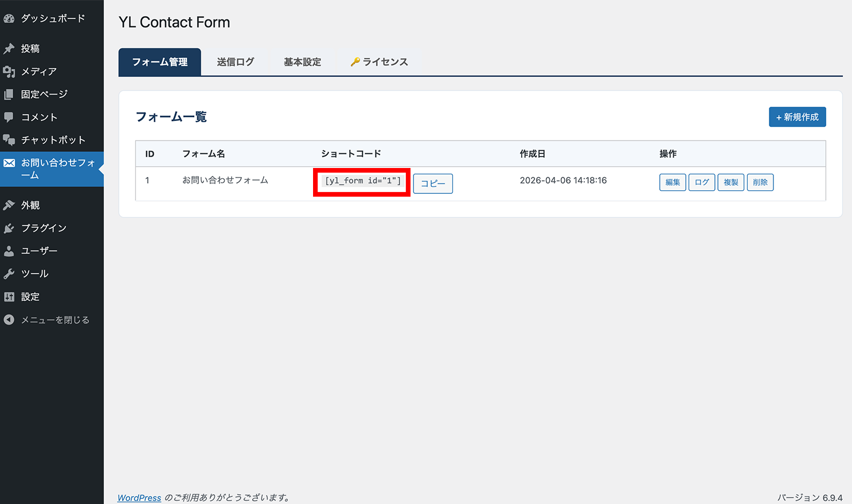Click the Users person icon

[9, 251]
